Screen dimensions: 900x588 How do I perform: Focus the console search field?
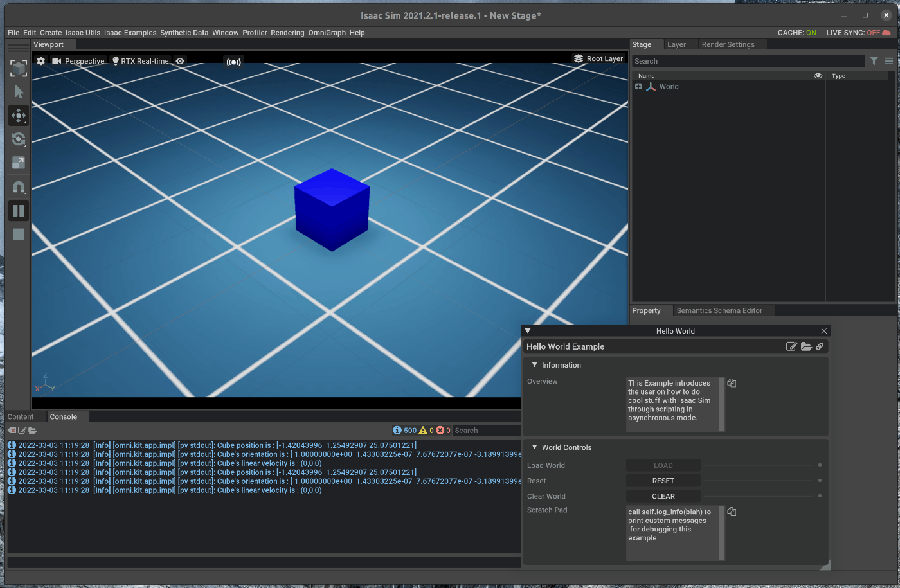pyautogui.click(x=487, y=431)
